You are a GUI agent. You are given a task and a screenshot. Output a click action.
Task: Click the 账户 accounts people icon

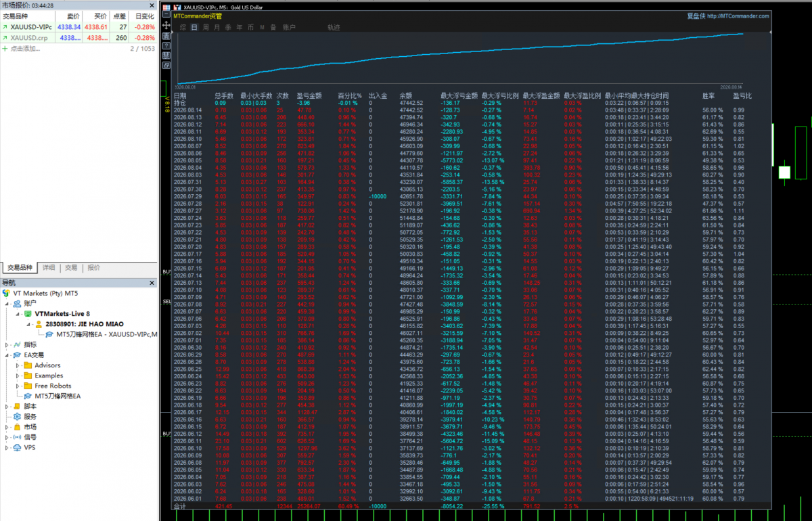[17, 304]
